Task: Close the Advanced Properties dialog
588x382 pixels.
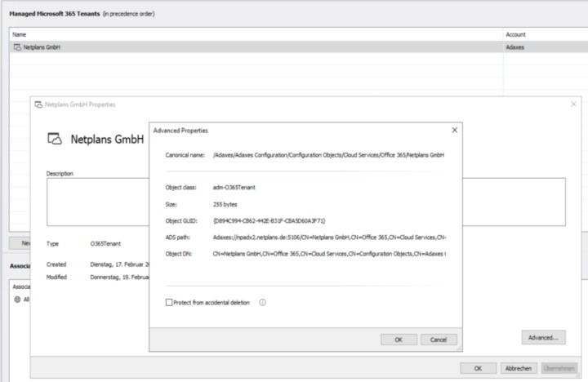Action: [455, 130]
